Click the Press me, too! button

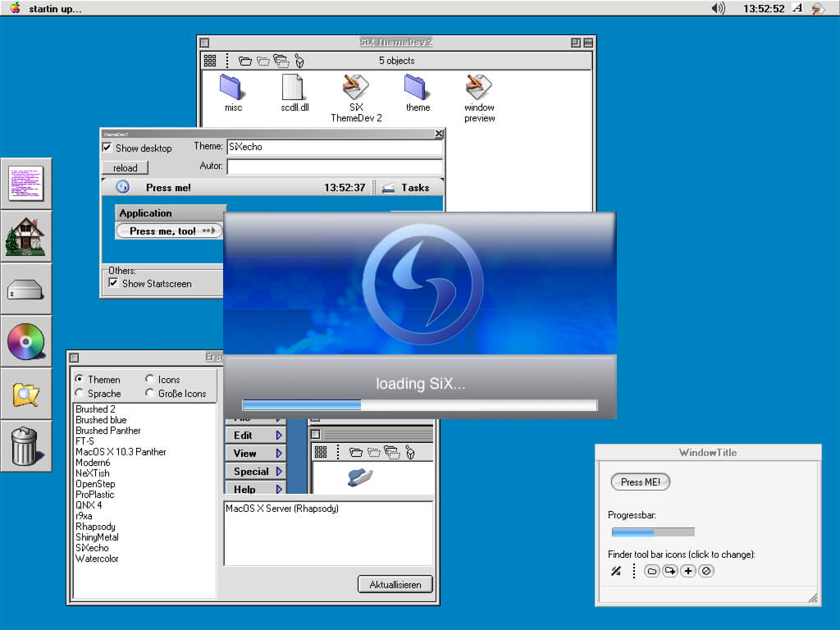pos(169,231)
